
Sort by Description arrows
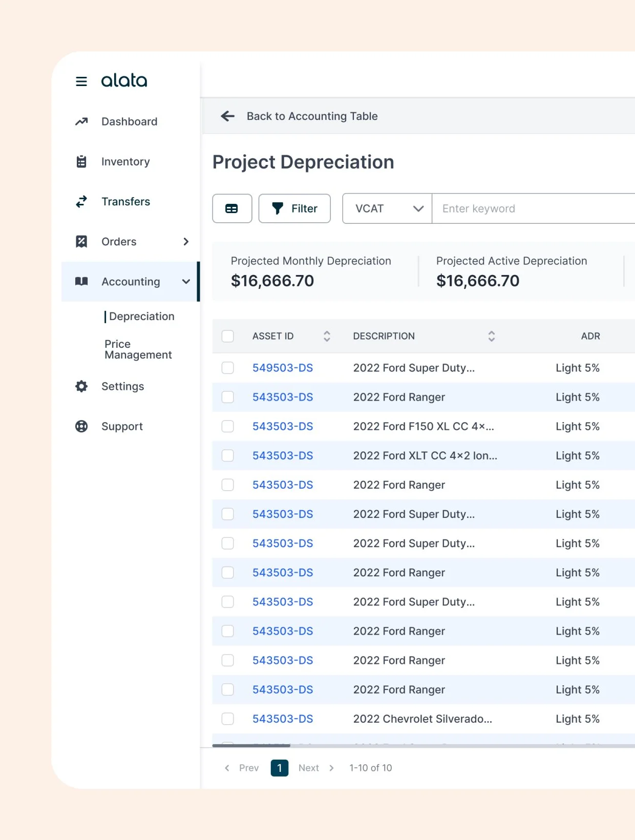click(491, 336)
